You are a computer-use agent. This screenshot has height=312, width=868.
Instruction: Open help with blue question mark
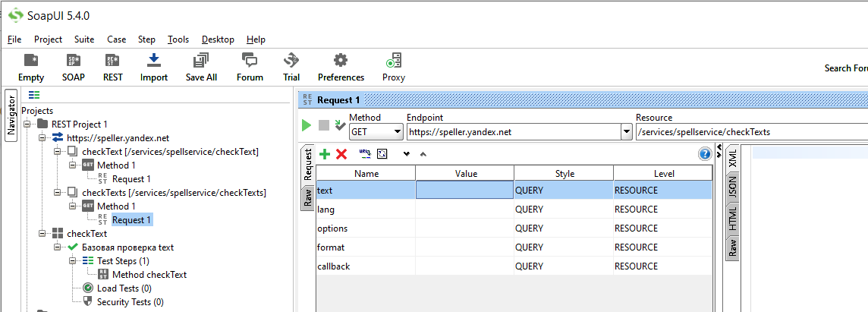coord(705,154)
